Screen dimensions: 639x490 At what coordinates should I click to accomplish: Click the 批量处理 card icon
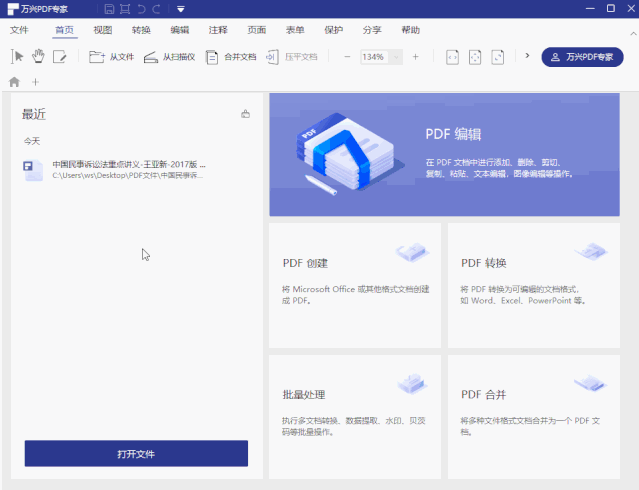[x=412, y=384]
